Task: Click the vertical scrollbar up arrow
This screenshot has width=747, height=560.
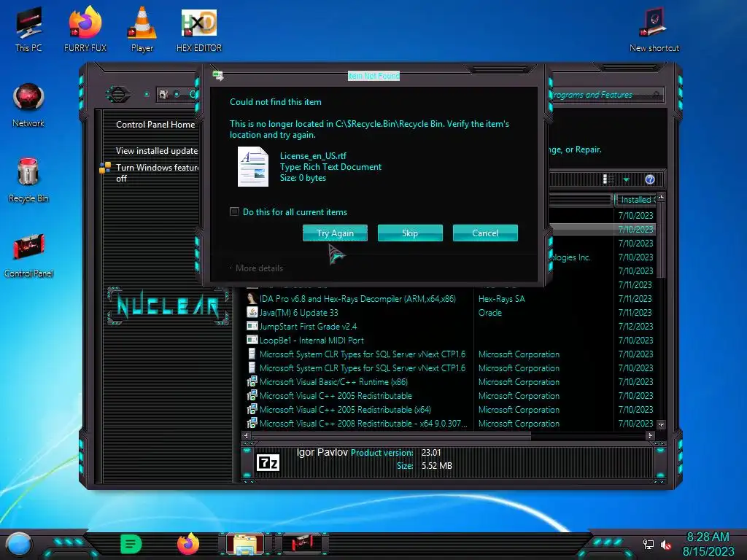Action: point(661,197)
